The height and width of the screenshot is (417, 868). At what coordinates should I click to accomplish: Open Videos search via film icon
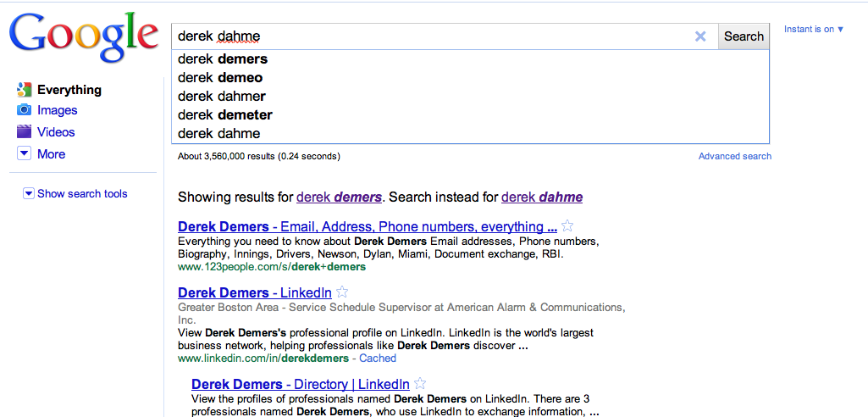coord(25,132)
